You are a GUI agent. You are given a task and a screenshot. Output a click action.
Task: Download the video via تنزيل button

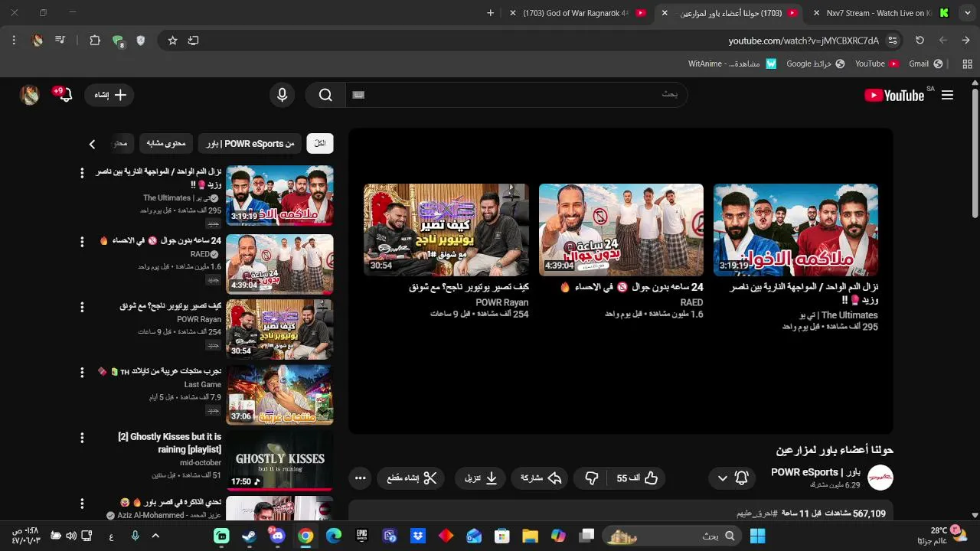[481, 478]
